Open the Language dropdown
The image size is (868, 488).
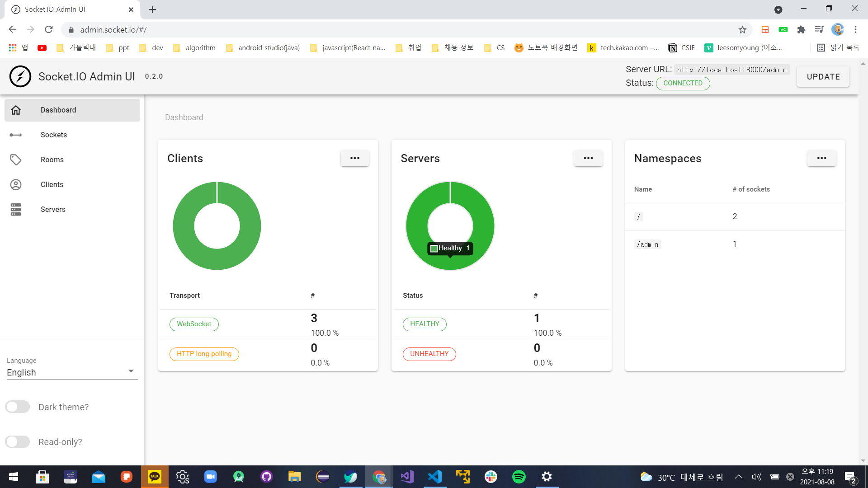72,372
